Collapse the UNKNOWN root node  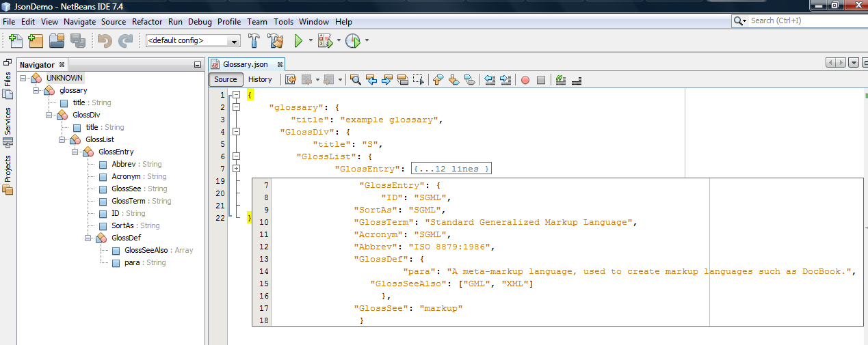pyautogui.click(x=23, y=78)
